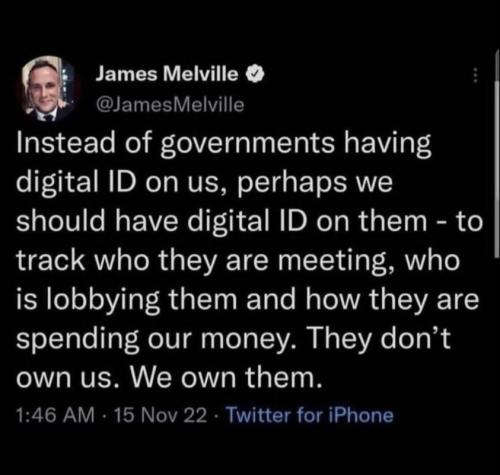Click the word 'should' in the tweet
This screenshot has height=475, width=500.
(x=61, y=220)
